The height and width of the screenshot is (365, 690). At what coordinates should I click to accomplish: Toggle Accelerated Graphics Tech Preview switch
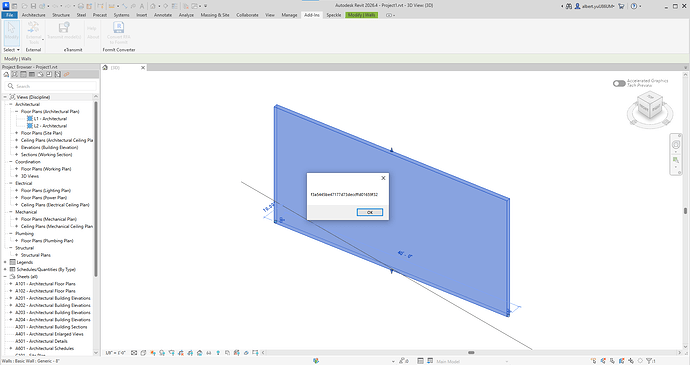[619, 83]
